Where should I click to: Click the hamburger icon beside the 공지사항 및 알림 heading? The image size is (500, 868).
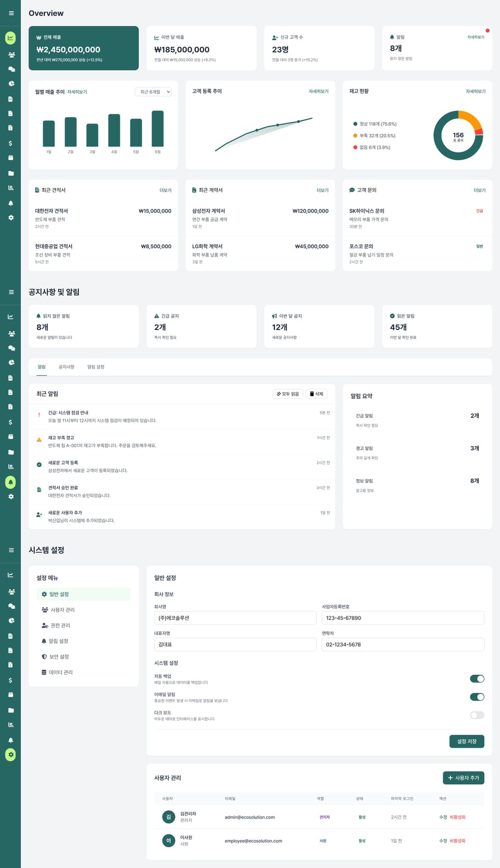coord(11,292)
